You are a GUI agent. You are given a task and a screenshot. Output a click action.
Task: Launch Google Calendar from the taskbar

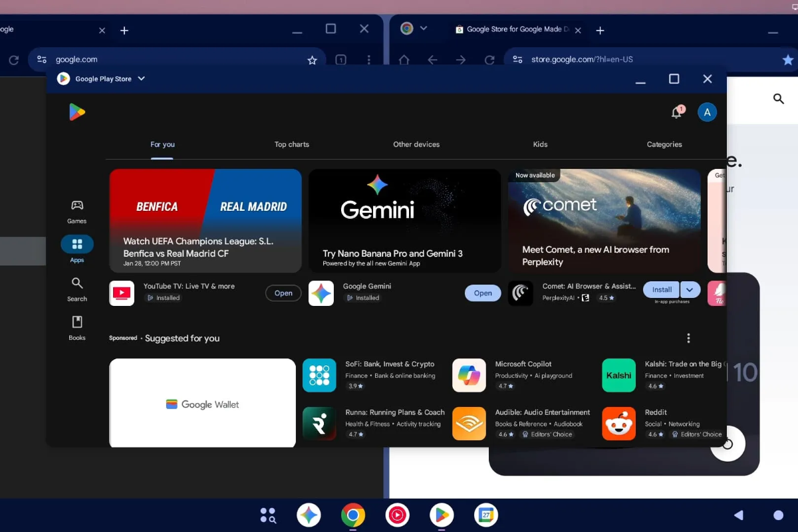[486, 515]
